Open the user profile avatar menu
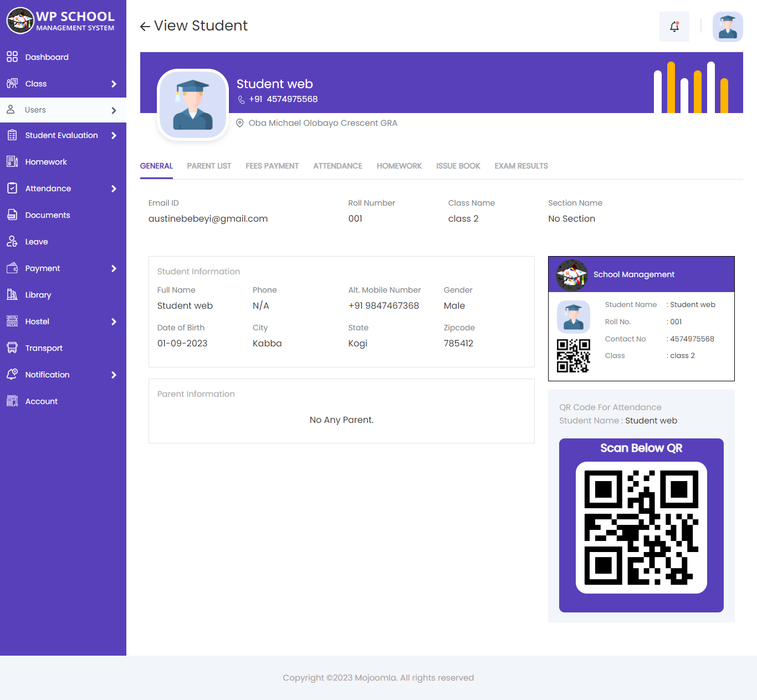This screenshot has height=700, width=757. 727,27
